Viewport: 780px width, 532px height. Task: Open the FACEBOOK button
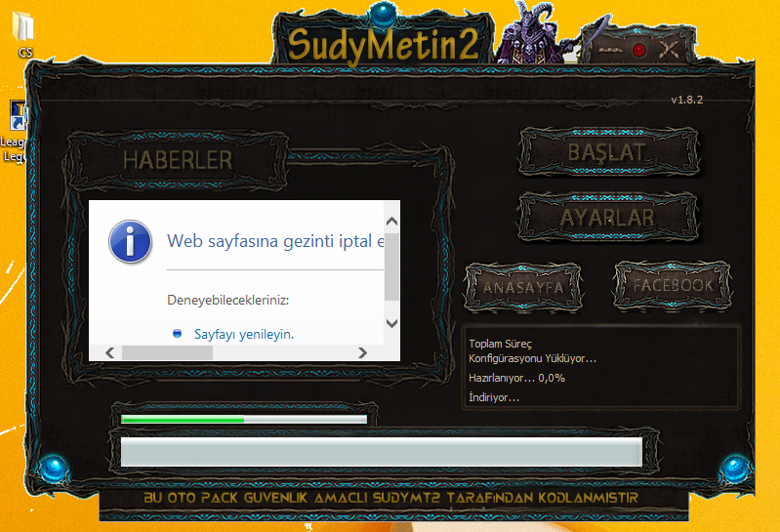[x=673, y=285]
